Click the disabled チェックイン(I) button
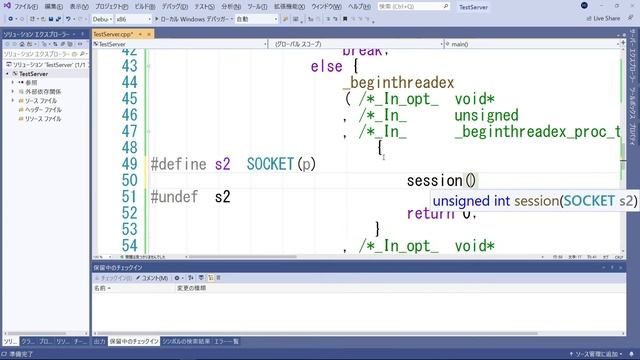 tap(113, 278)
